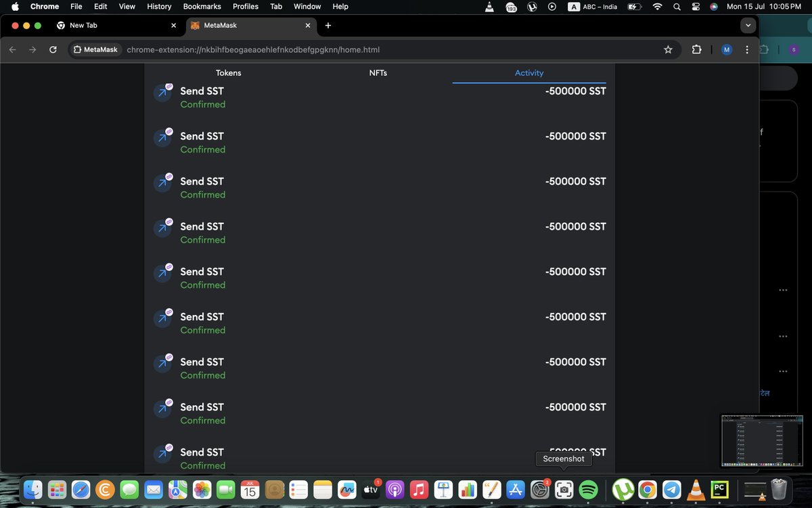Open the Tab menu in menu bar
812x508 pixels.
(276, 6)
